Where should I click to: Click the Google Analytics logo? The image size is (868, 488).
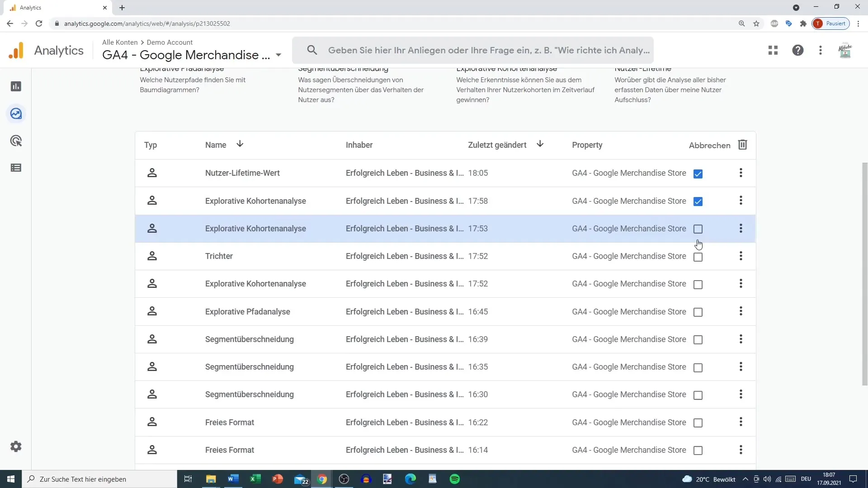[x=16, y=50]
